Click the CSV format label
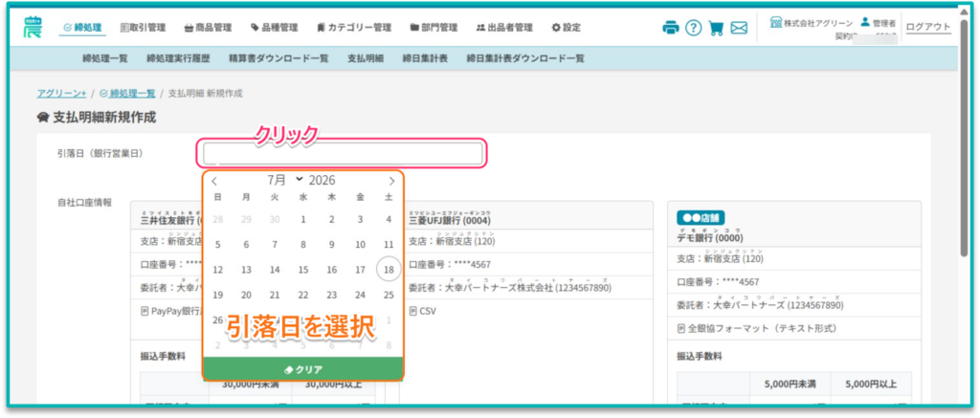The image size is (980, 418). pos(422,311)
